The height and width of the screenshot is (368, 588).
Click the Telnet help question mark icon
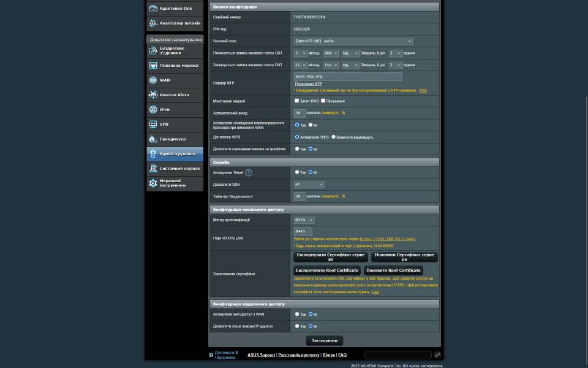(249, 172)
